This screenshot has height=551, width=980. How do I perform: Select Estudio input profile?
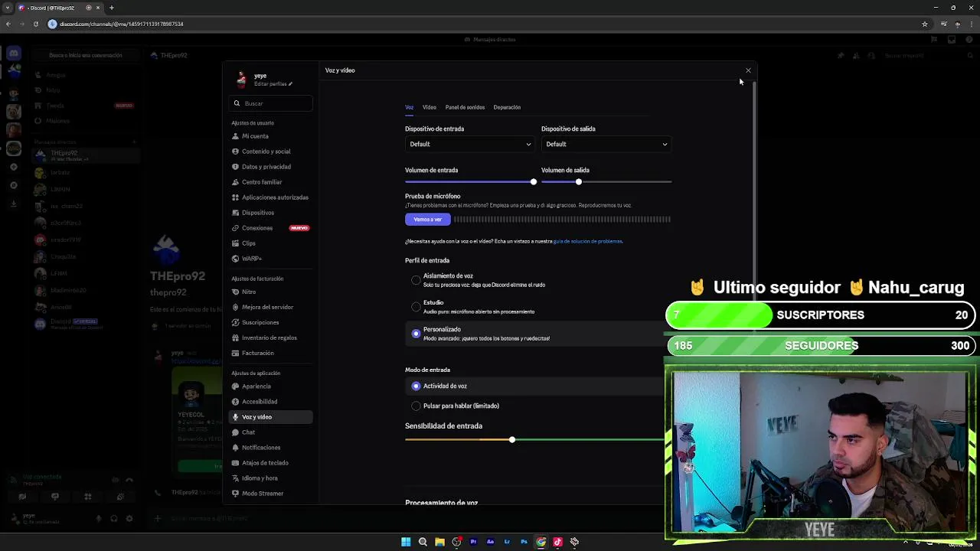pos(416,307)
